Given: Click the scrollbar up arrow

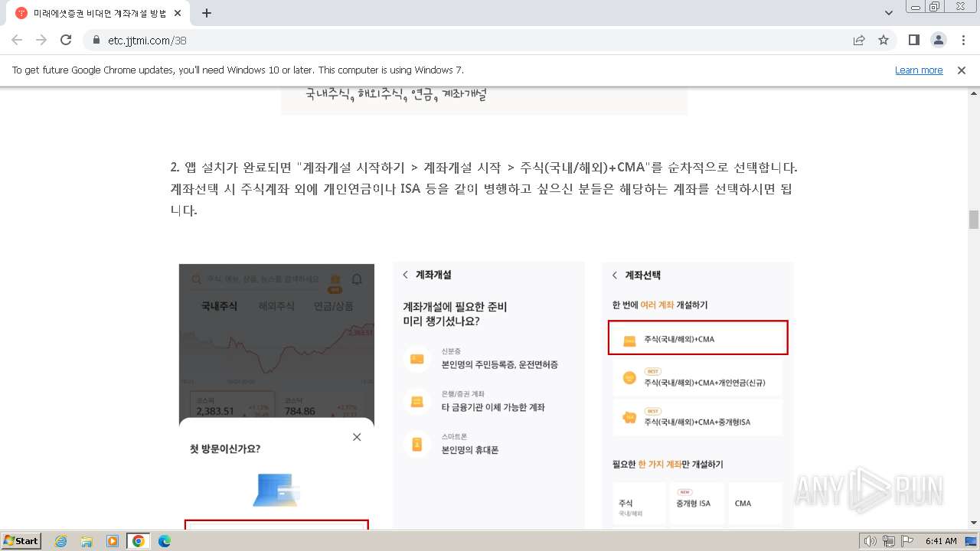Looking at the screenshot, I should (974, 93).
